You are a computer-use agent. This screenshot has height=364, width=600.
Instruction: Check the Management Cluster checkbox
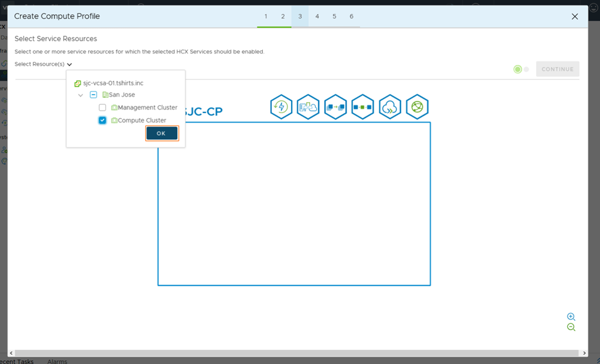point(103,108)
